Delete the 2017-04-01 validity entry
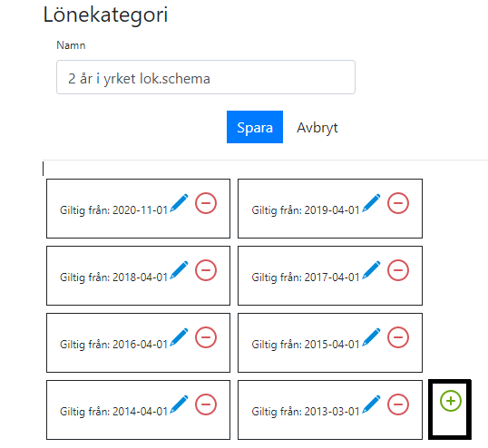This screenshot has width=488, height=448. pyautogui.click(x=398, y=269)
